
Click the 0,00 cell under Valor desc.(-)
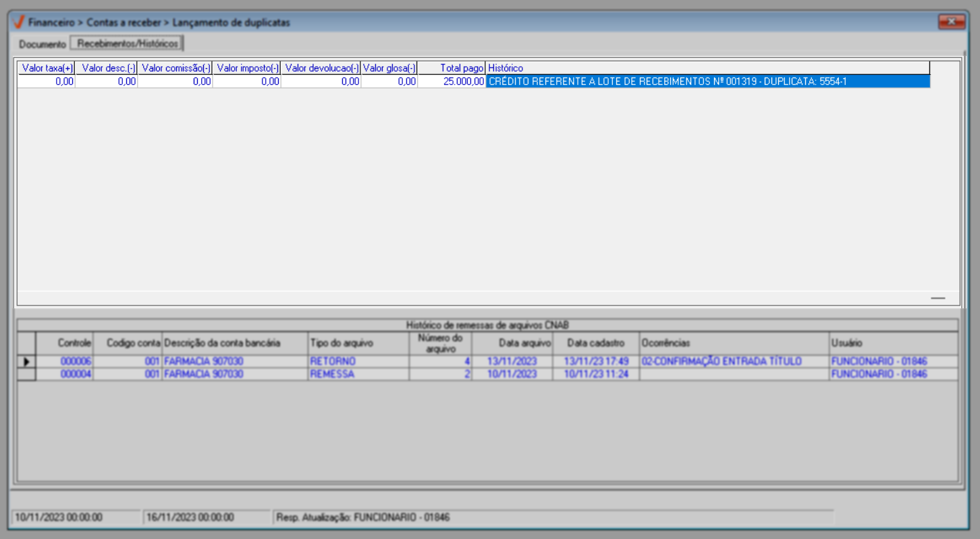pyautogui.click(x=107, y=82)
